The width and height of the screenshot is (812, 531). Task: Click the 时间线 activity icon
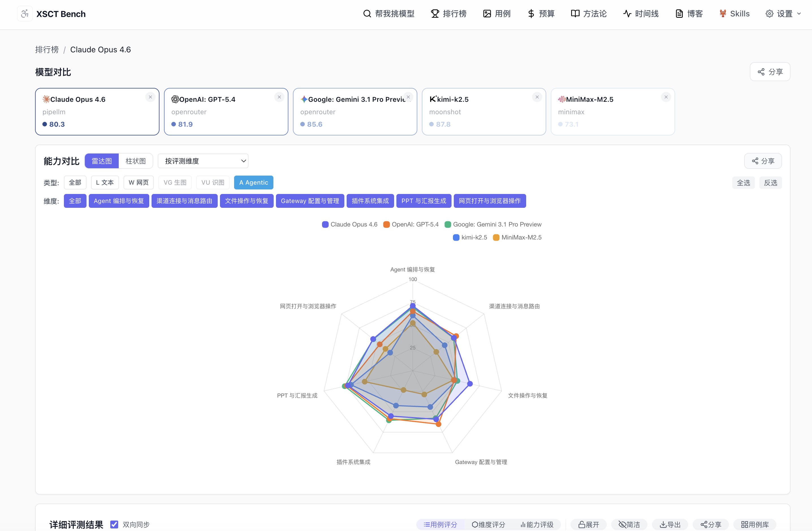click(x=627, y=14)
